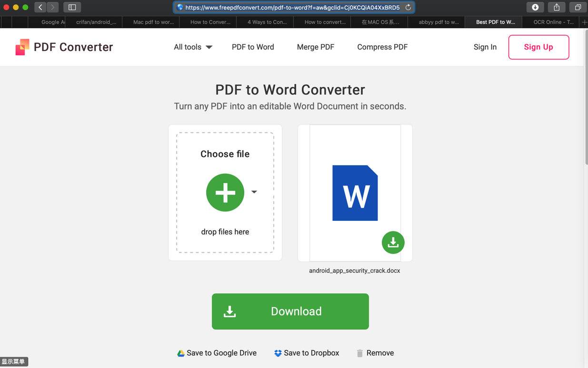
Task: Open Compress PDF tool
Action: (382, 47)
